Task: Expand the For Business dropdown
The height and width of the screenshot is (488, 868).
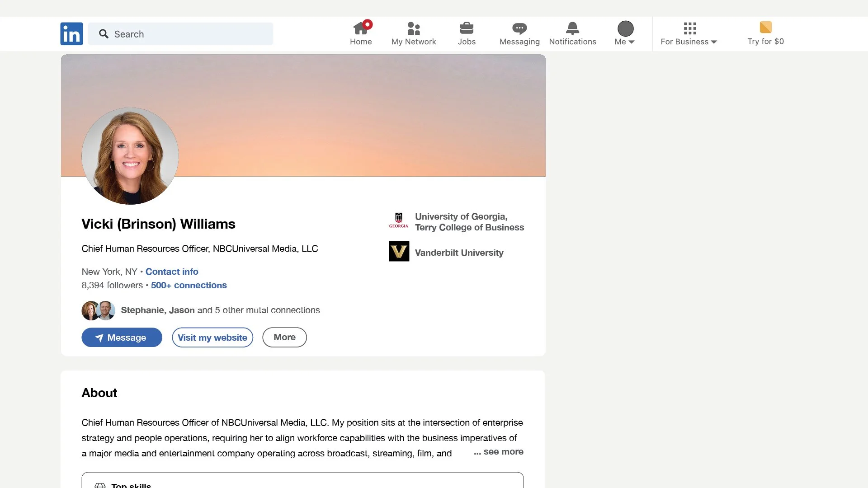Action: point(689,42)
